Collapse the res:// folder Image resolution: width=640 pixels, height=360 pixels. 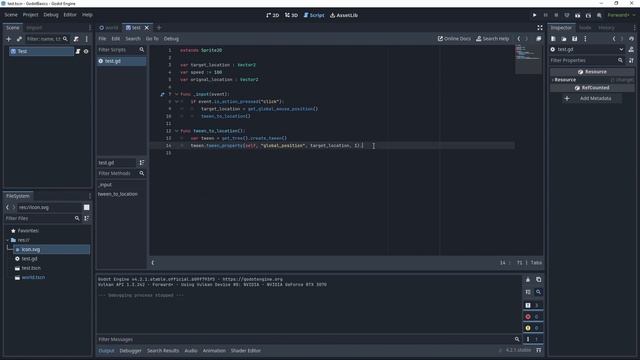[8, 240]
